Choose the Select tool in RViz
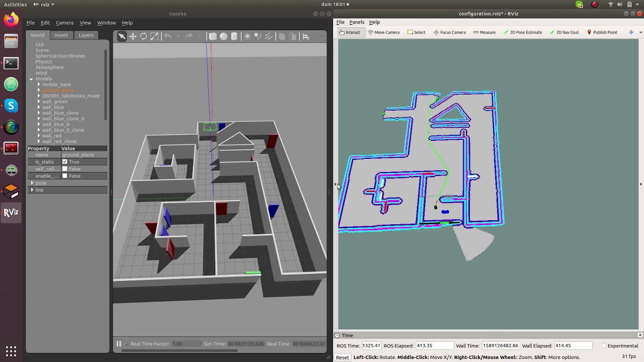This screenshot has width=644, height=362. click(416, 32)
